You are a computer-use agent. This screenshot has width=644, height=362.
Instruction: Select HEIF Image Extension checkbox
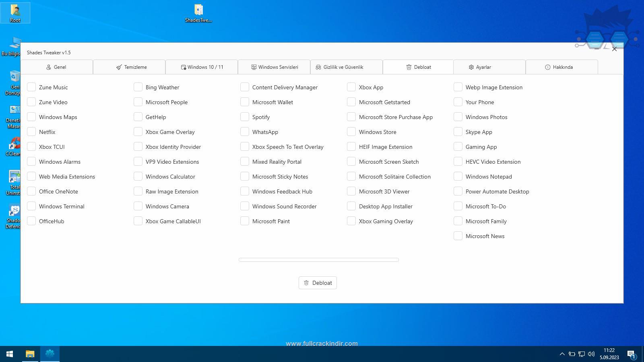tap(351, 146)
